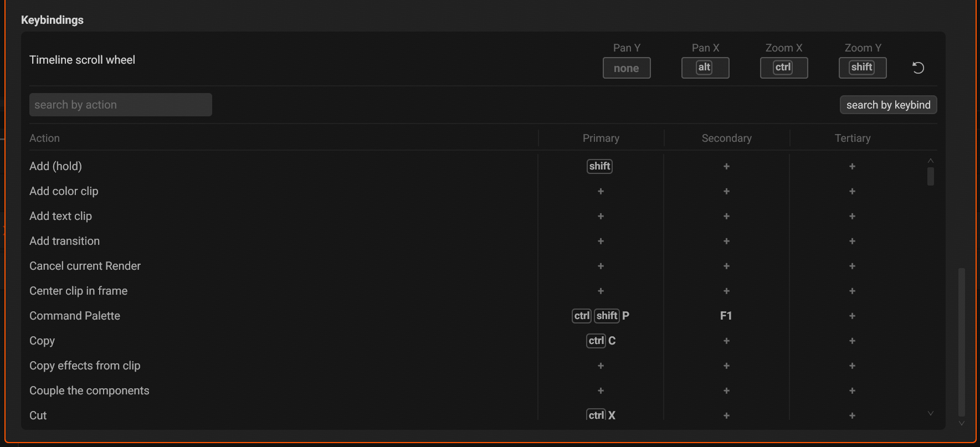Add secondary keybind for Add transition
980x447 pixels.
(x=726, y=241)
